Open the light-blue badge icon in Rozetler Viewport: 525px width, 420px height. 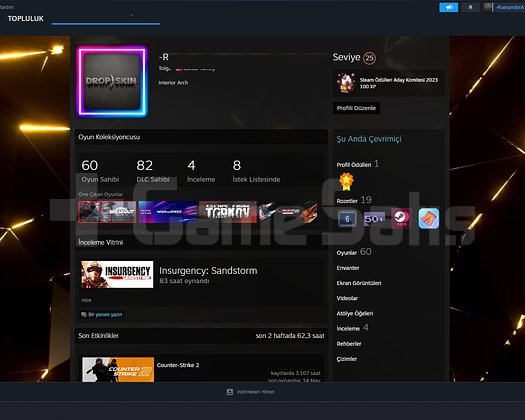[429, 218]
